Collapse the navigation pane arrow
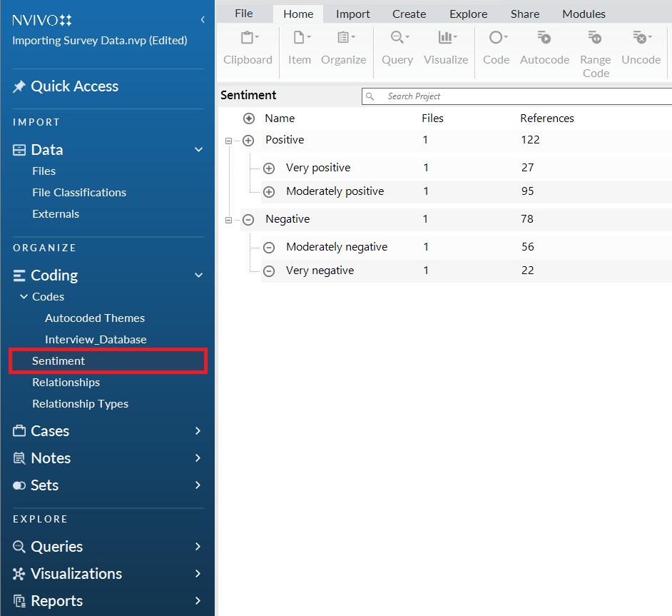Viewport: 672px width, 616px height. click(x=203, y=19)
